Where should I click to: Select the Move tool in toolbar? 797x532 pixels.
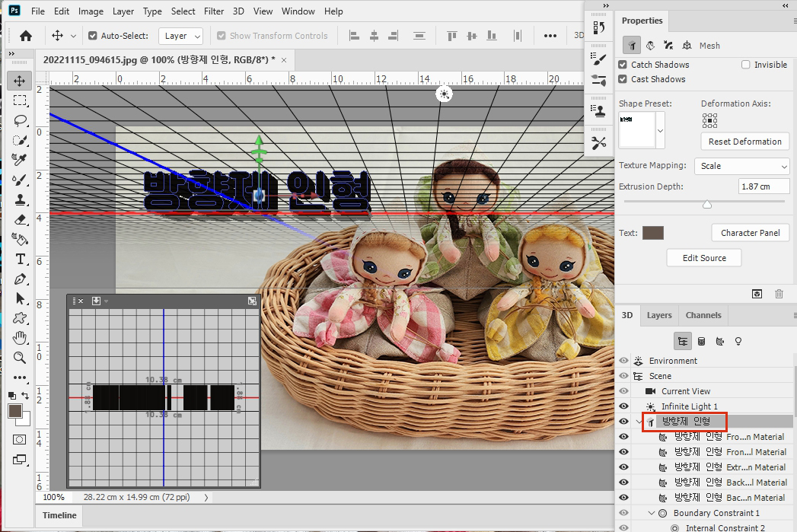click(19, 81)
